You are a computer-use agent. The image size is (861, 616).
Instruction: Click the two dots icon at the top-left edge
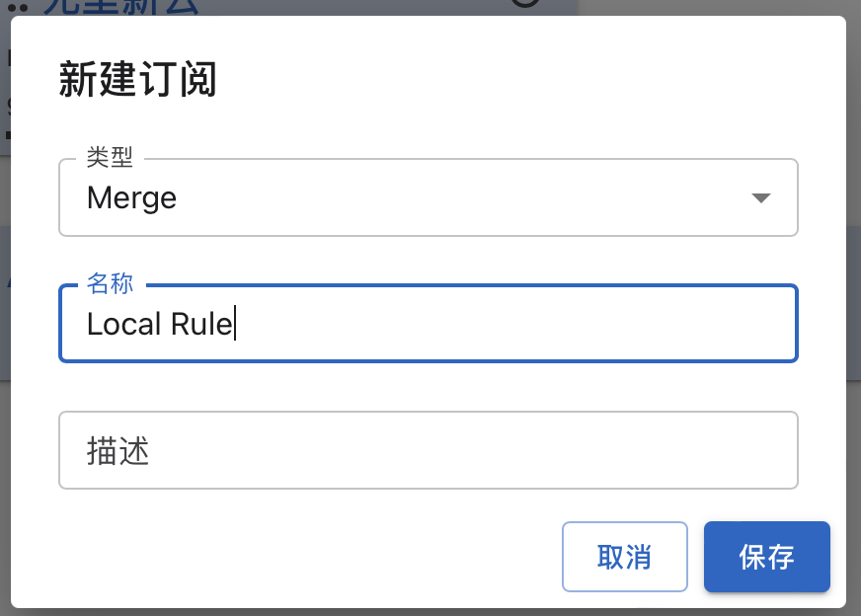[18, 8]
